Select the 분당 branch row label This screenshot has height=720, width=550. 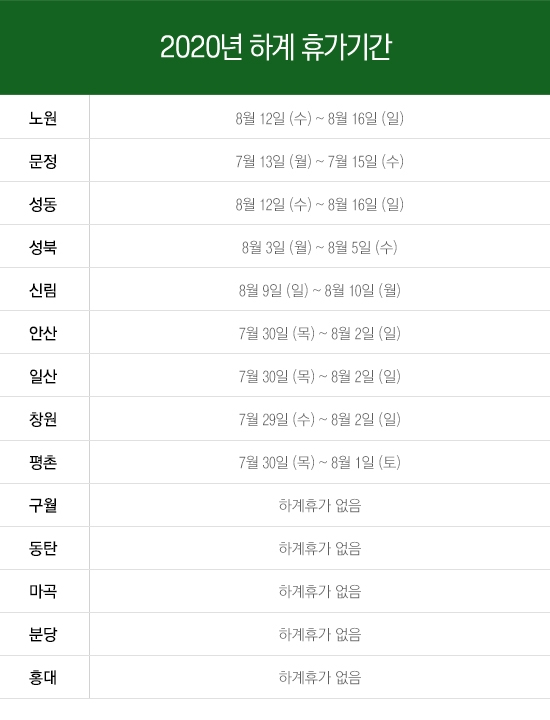click(x=43, y=634)
